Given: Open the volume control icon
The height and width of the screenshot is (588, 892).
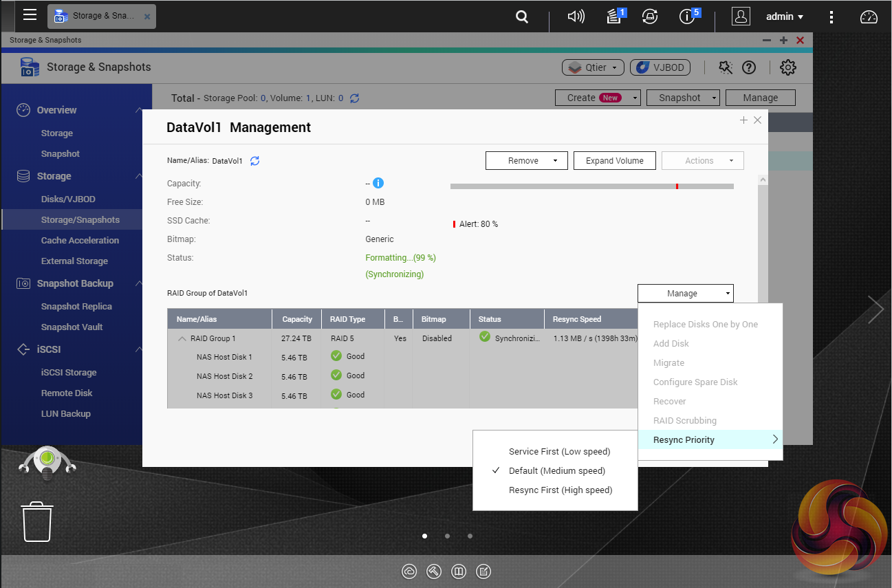Looking at the screenshot, I should pyautogui.click(x=576, y=17).
